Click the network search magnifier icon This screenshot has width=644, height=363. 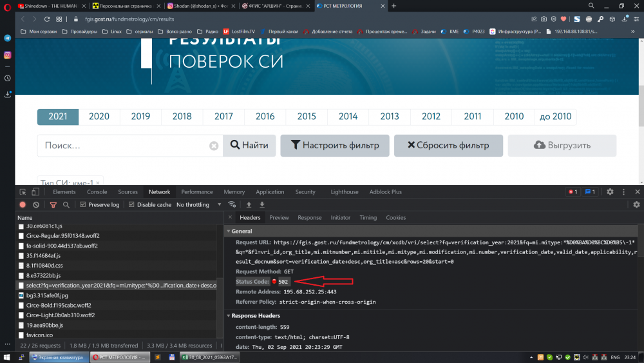point(66,205)
